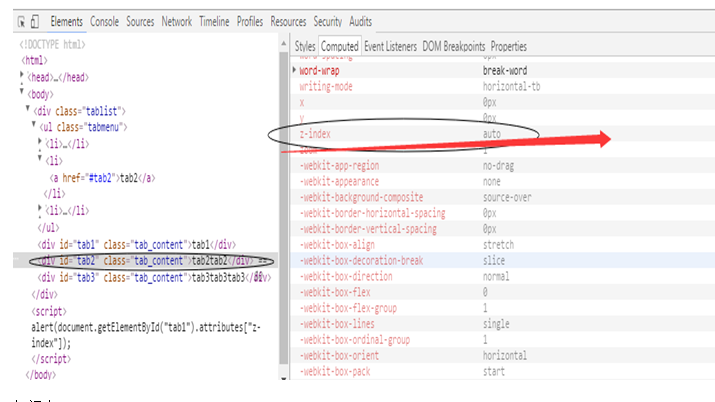Switch to the Console tab
715x402 pixels.
point(104,21)
